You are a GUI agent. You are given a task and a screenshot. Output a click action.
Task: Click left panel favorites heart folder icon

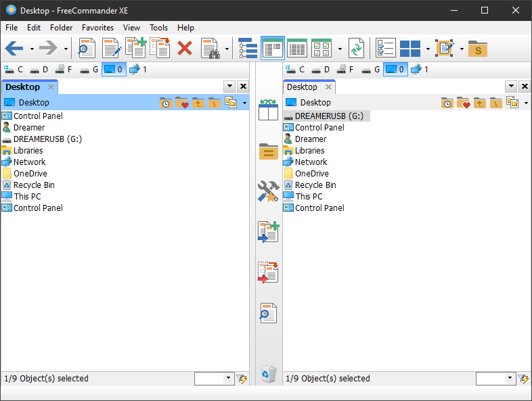click(x=182, y=102)
